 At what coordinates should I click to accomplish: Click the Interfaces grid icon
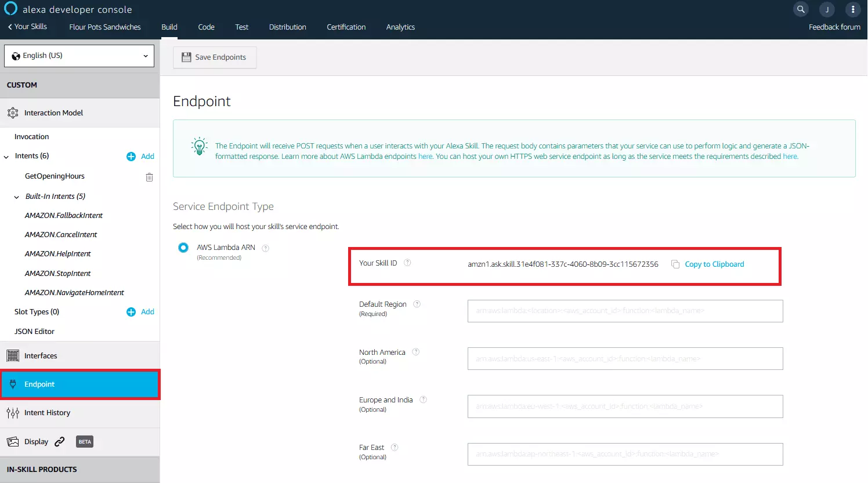point(13,356)
